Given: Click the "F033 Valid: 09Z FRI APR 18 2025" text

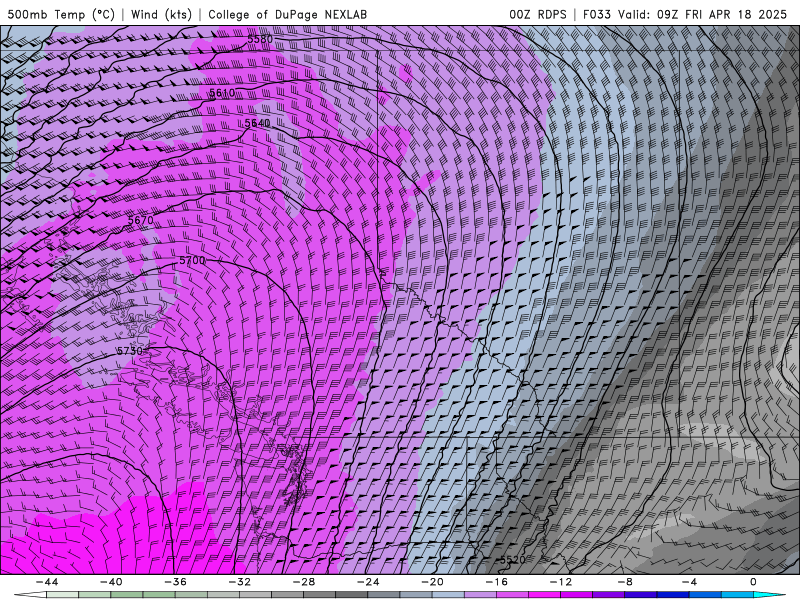Looking at the screenshot, I should pyautogui.click(x=685, y=14).
